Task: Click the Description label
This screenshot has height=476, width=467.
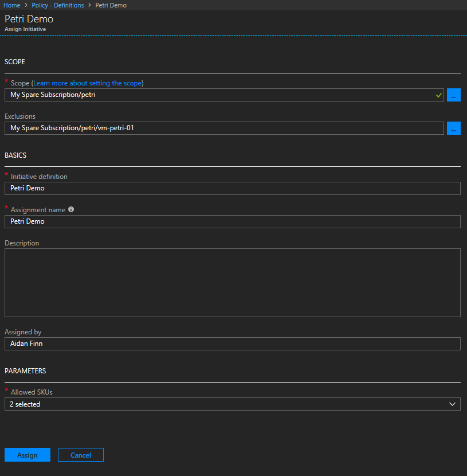Action: pos(22,243)
